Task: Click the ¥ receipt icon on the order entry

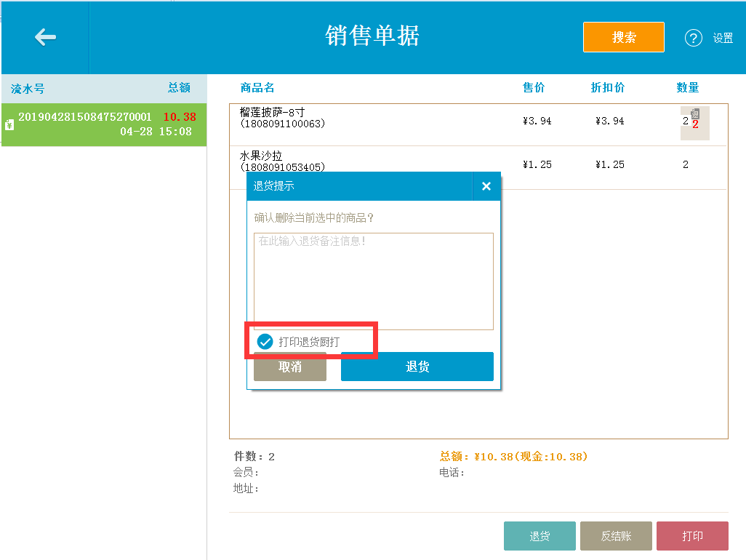Action: tap(9, 124)
